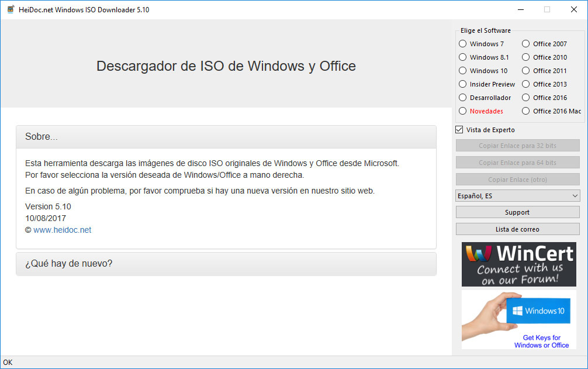Visit the www.heidoc.net link
This screenshot has width=588, height=369.
[63, 229]
